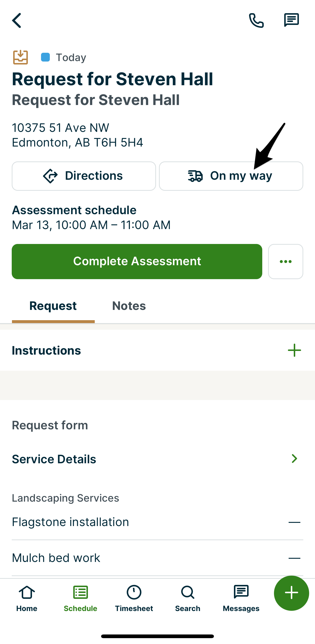Tap the blue Today color square
315x644 pixels.
(45, 57)
